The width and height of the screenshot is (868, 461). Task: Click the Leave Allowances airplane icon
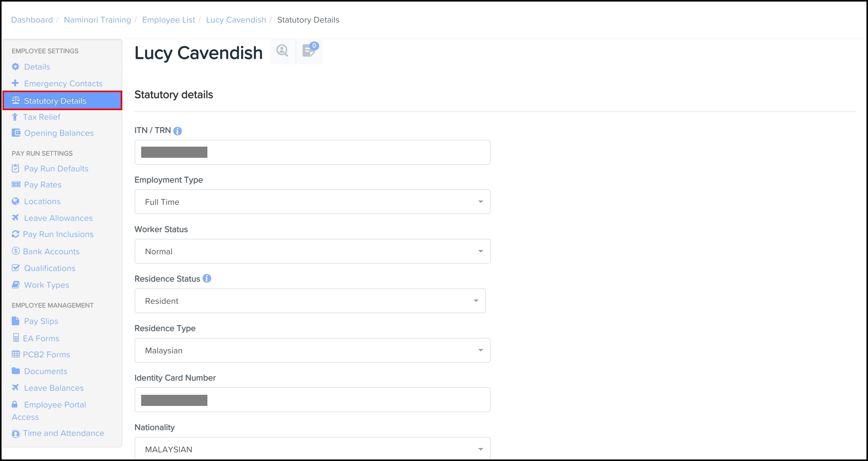click(x=15, y=218)
